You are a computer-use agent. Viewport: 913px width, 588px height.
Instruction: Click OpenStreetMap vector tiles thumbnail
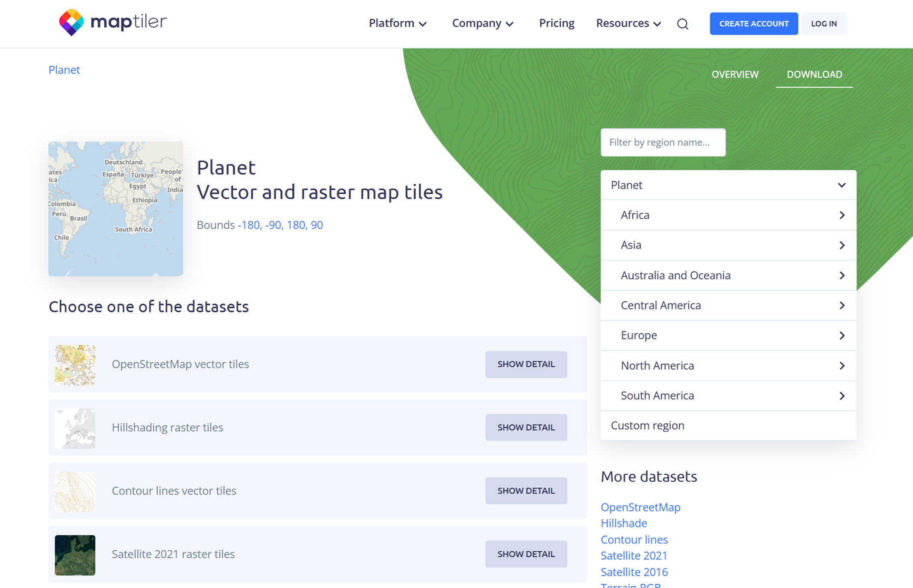tap(75, 364)
